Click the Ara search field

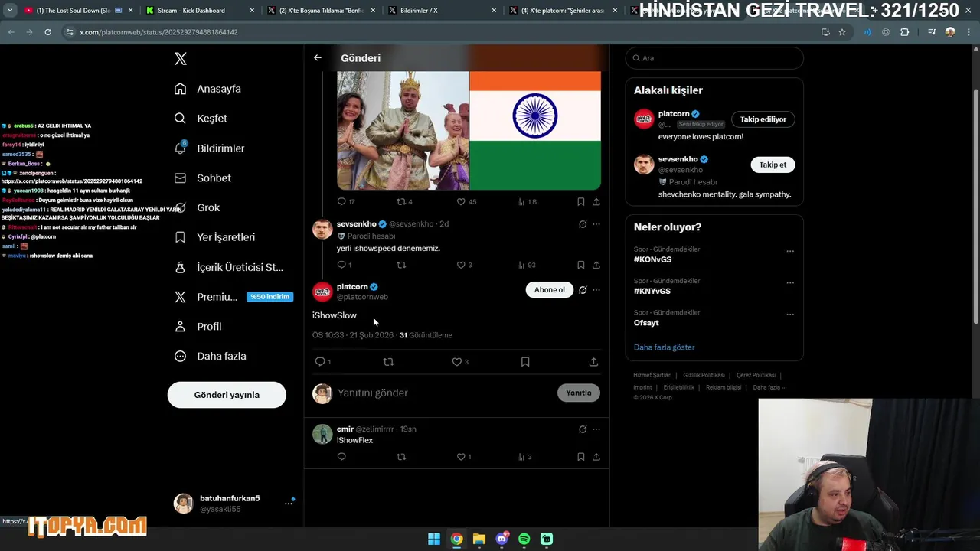(714, 58)
